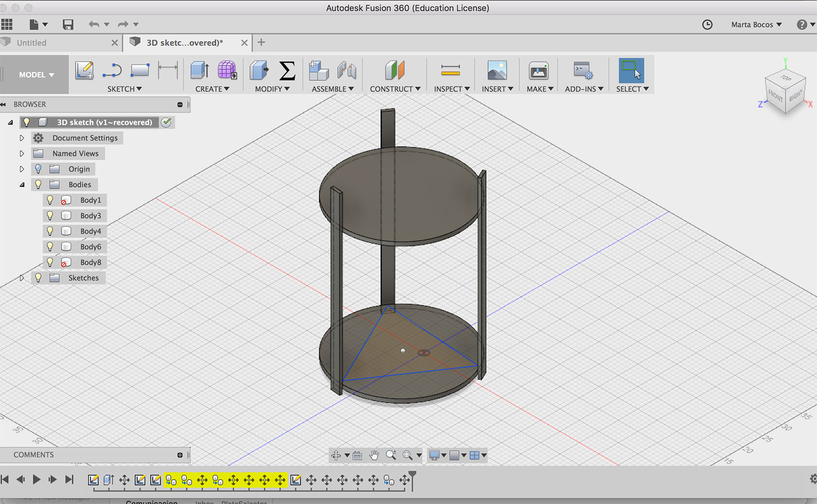Start the Create Sketch tool

(x=85, y=71)
